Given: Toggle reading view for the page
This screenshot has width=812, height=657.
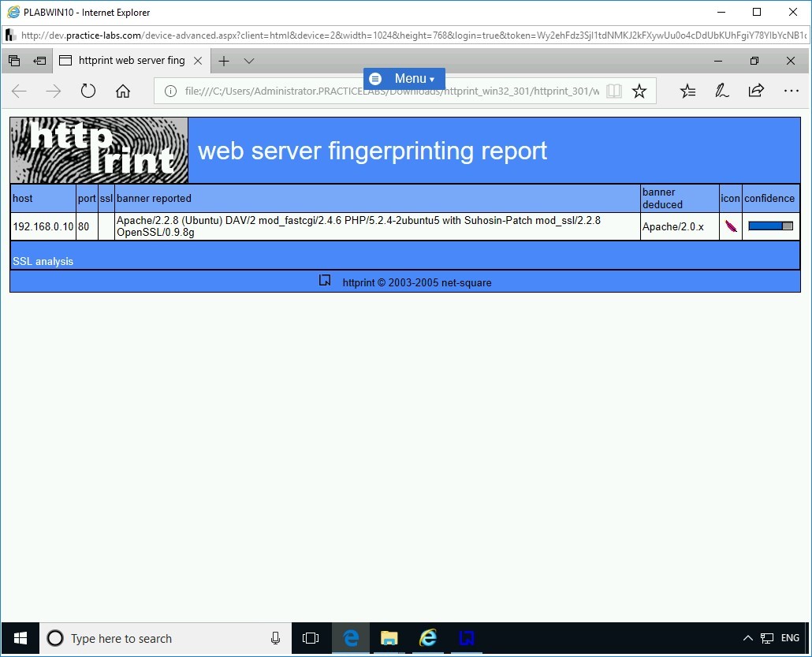Looking at the screenshot, I should (x=613, y=91).
